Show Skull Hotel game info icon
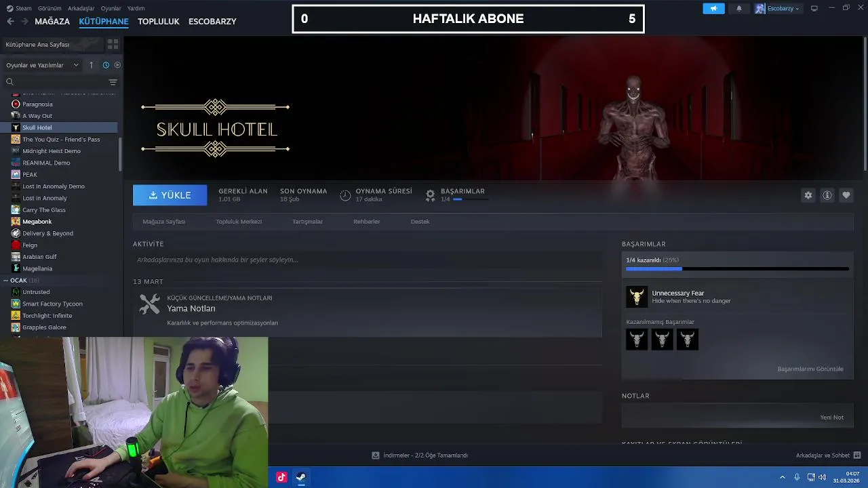Viewport: 868px width, 488px height. point(827,195)
